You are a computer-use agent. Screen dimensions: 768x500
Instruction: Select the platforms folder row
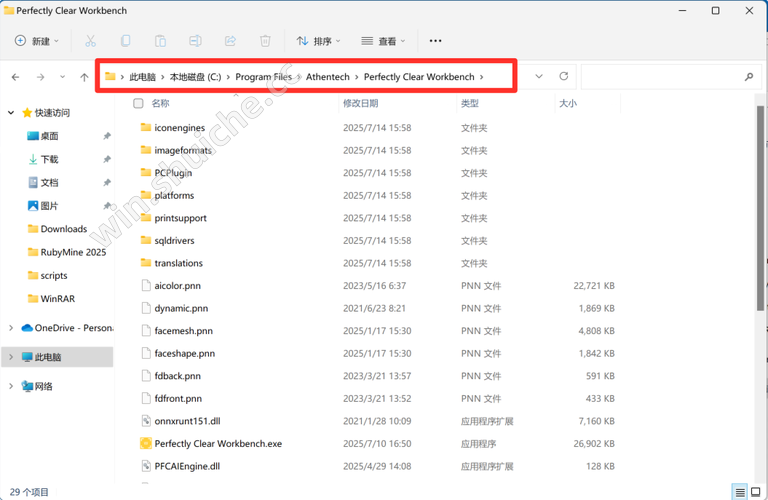tap(377, 195)
